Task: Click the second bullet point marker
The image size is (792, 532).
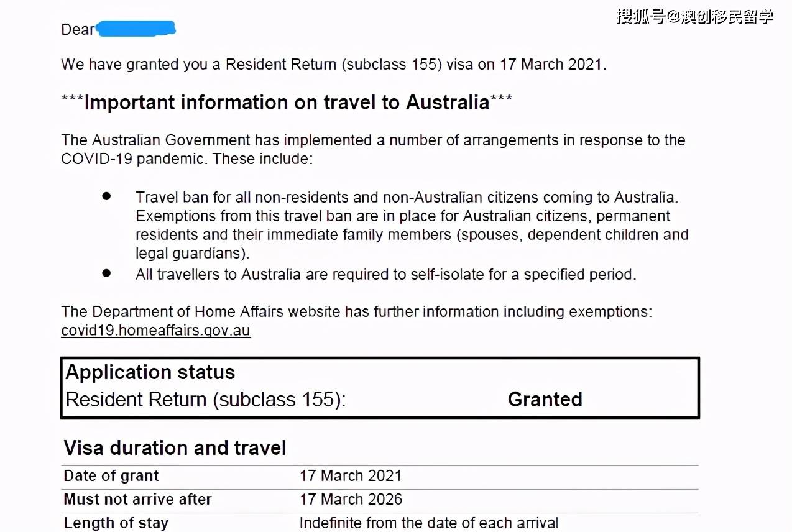Action: [x=106, y=273]
